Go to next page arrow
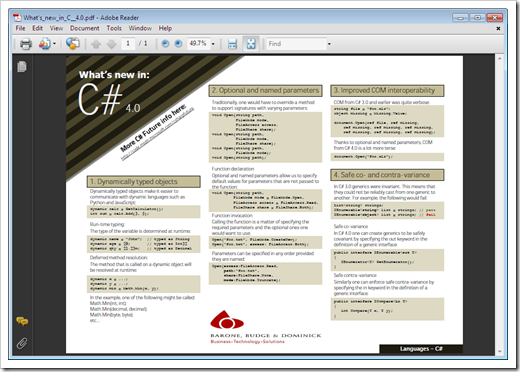Image resolution: width=520 pixels, height=372 pixels. coord(112,44)
